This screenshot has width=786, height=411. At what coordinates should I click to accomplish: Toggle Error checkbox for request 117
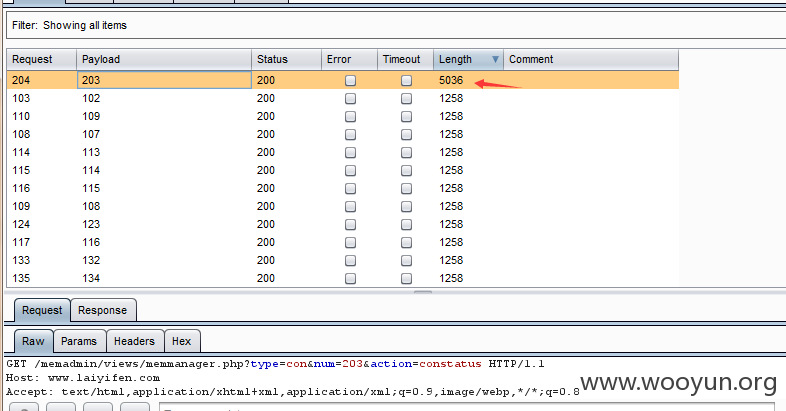coord(350,243)
